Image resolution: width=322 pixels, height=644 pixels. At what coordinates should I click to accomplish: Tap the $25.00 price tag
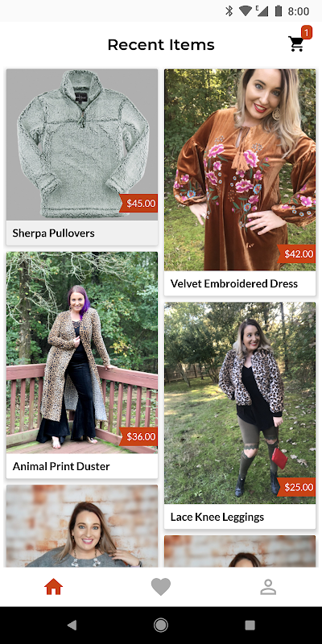coord(296,487)
